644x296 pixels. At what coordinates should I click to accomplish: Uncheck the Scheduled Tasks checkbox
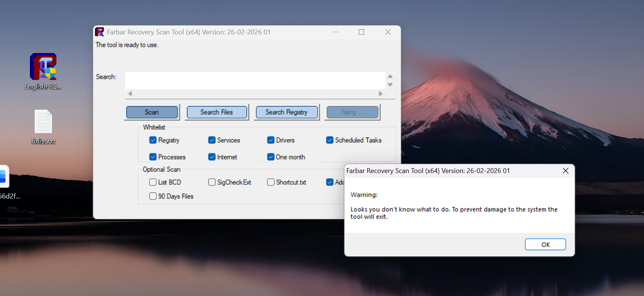tap(329, 140)
